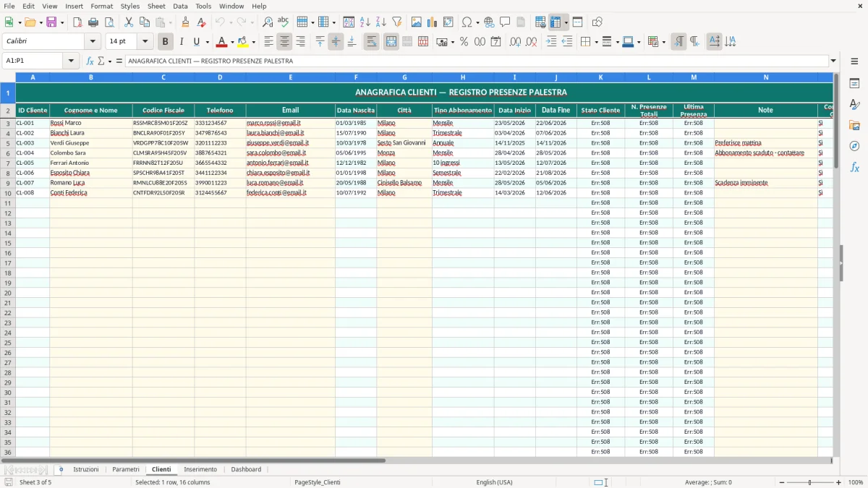Click the Format as Percent icon
Image resolution: width=868 pixels, height=488 pixels.
coord(464,42)
